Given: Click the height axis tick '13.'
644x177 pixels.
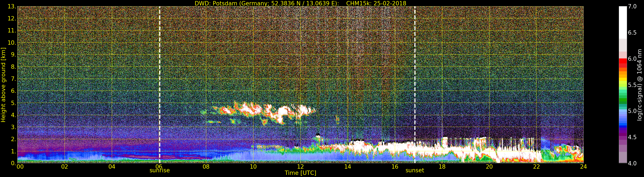Looking at the screenshot, I should coord(12,6).
